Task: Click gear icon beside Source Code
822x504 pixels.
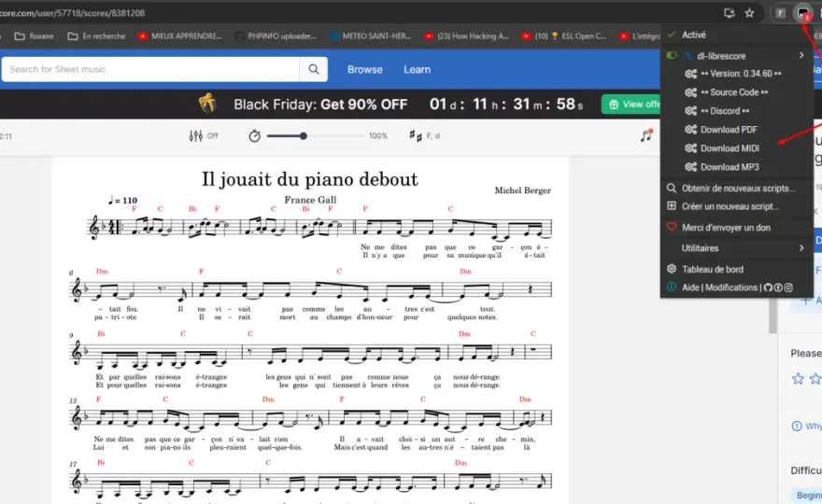Action: pos(691,92)
